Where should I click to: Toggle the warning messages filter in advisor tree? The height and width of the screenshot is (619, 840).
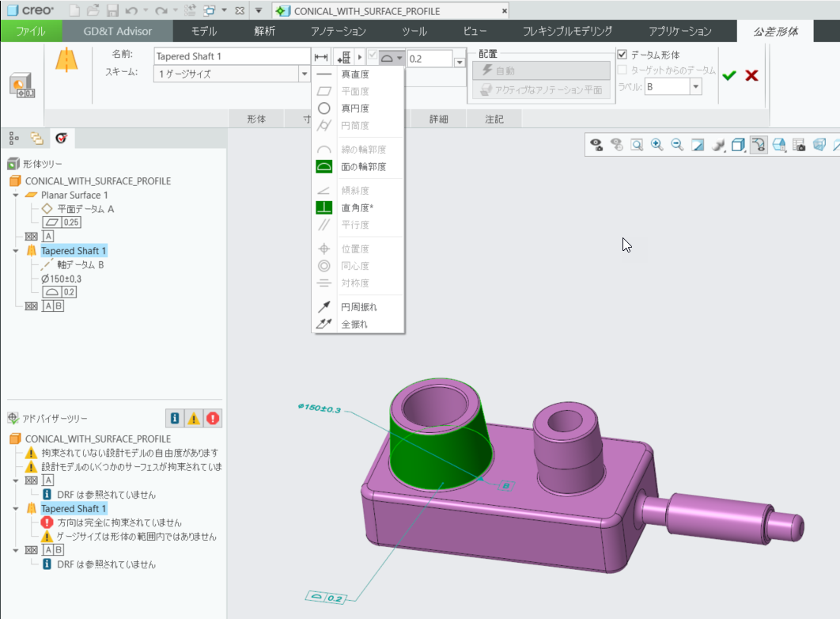(x=194, y=418)
